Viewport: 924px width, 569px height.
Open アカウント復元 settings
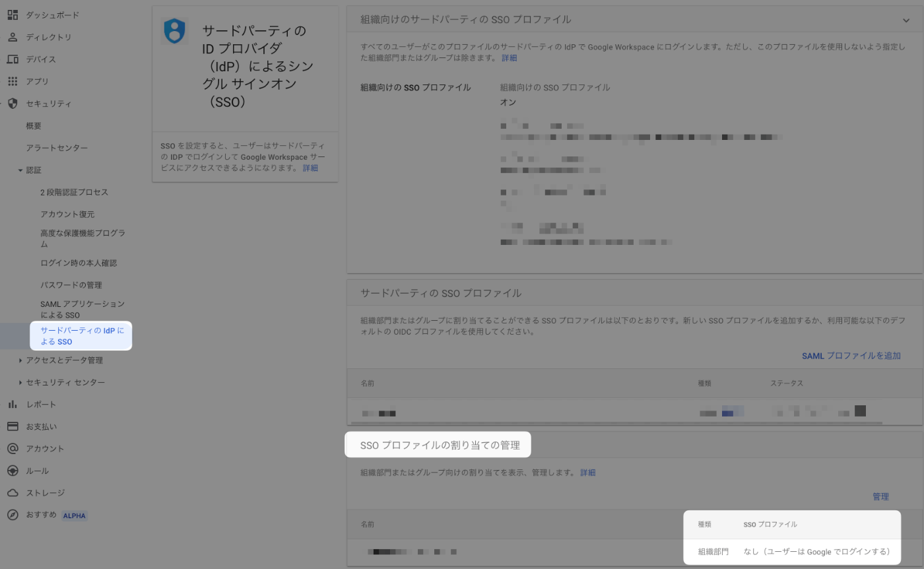click(67, 215)
